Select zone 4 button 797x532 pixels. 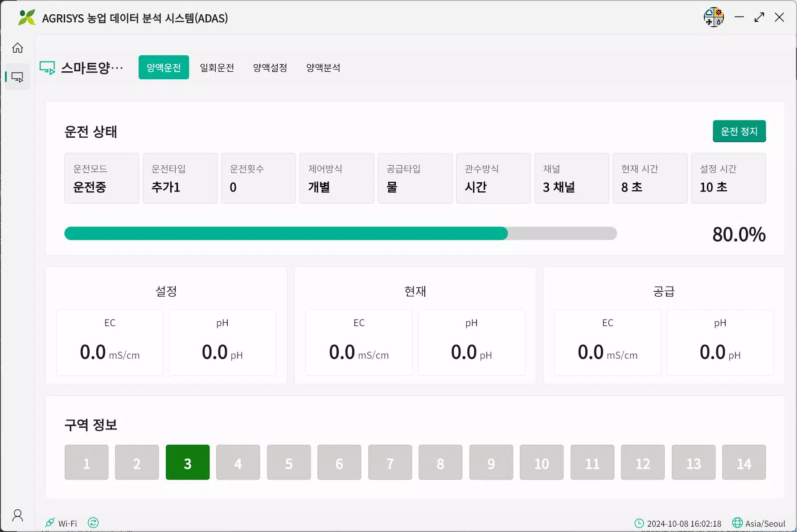pyautogui.click(x=238, y=462)
